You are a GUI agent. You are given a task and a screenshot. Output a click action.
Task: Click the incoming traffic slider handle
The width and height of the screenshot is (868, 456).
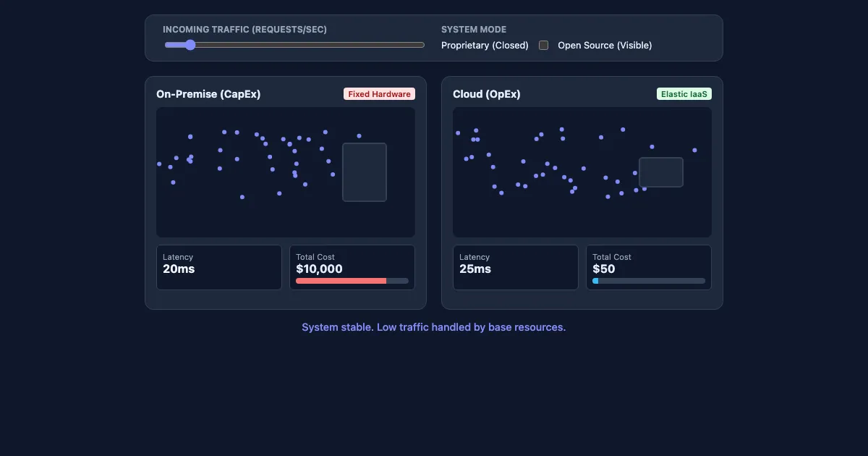[190, 45]
